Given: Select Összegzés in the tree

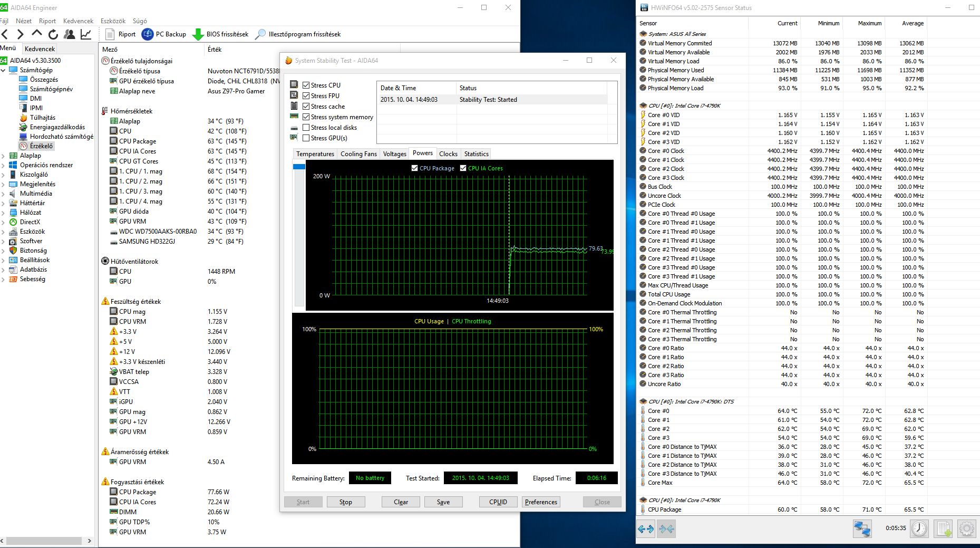Looking at the screenshot, I should tap(44, 80).
